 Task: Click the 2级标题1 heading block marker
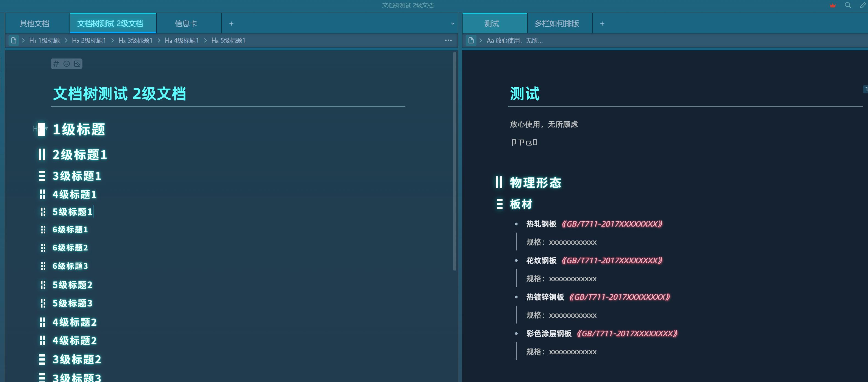coord(42,155)
